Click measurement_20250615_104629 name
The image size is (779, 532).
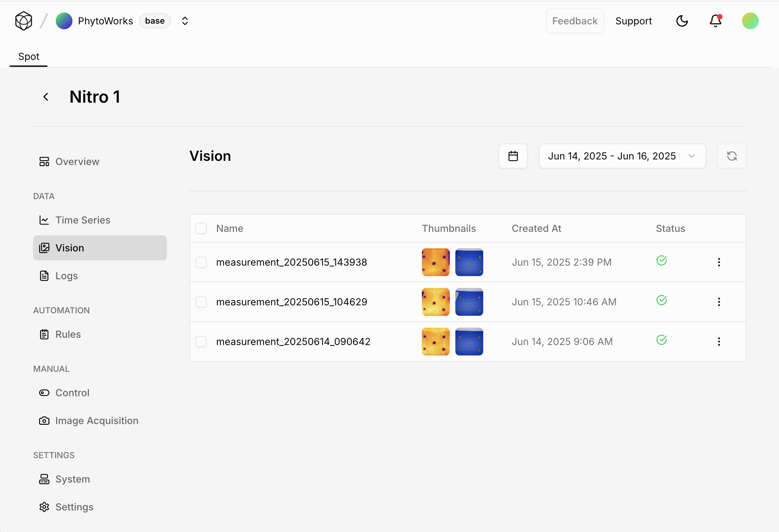[292, 302]
